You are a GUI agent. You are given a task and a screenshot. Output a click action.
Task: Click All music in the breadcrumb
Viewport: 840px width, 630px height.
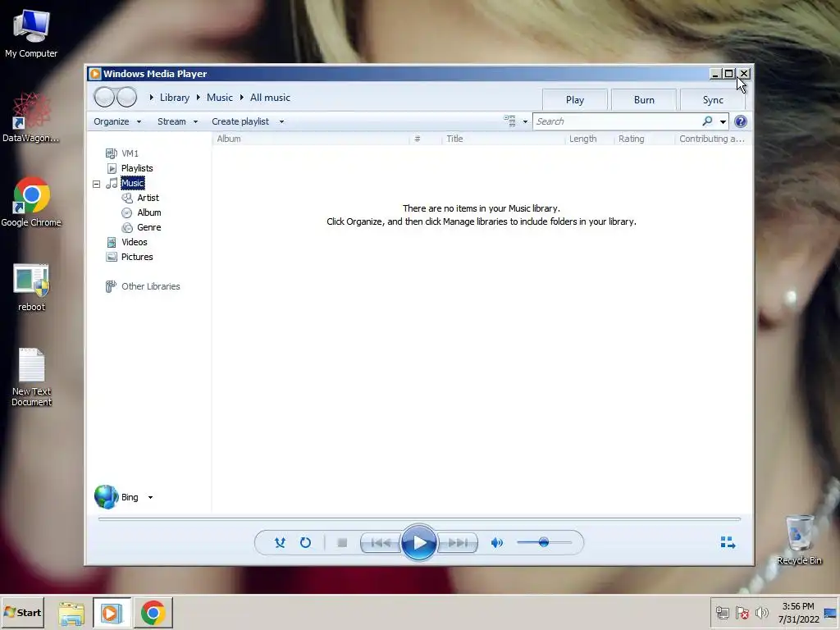coord(270,98)
